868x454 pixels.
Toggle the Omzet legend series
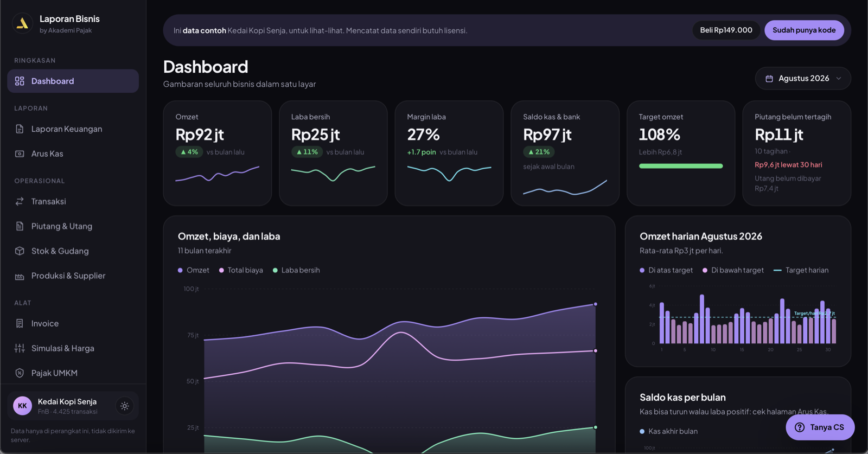tap(194, 270)
